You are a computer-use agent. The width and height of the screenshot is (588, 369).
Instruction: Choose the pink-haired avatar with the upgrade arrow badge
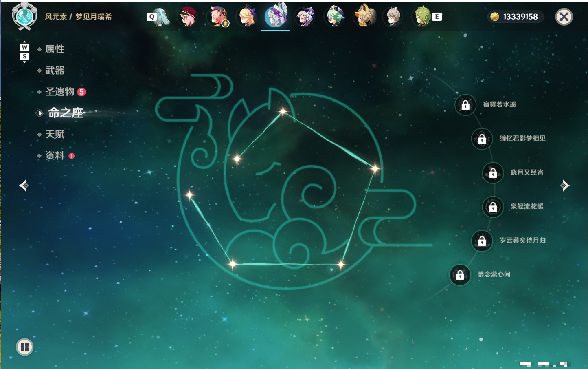[218, 17]
